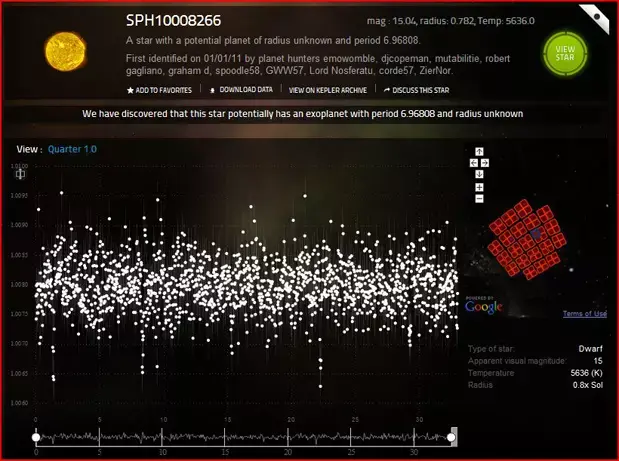Click the star icon beside Add to Favorites

[130, 90]
